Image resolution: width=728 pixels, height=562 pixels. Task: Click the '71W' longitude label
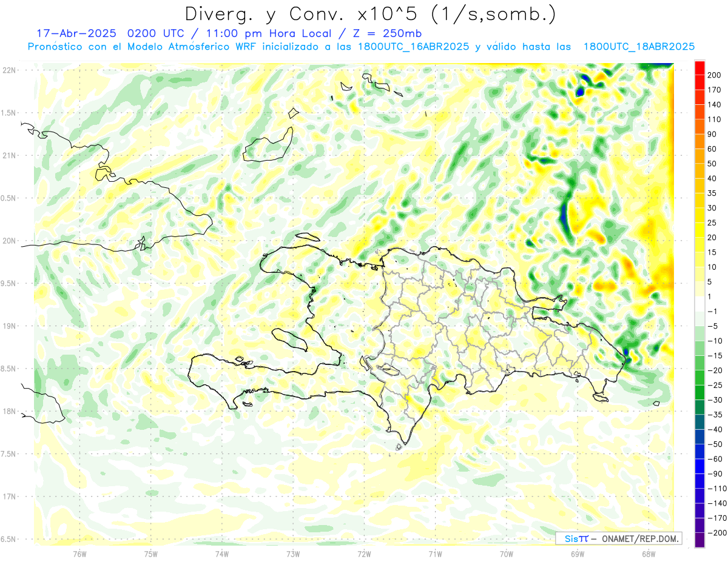(x=435, y=553)
